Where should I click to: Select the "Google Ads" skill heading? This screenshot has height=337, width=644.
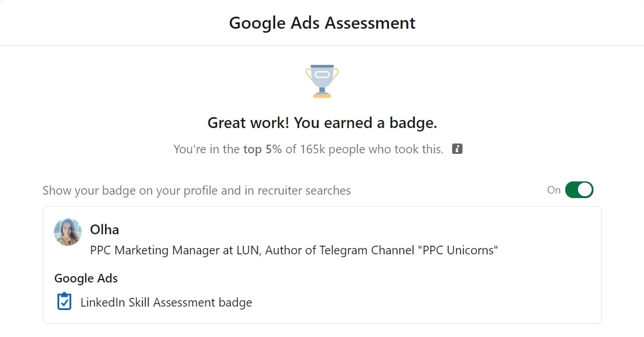pyautogui.click(x=86, y=278)
